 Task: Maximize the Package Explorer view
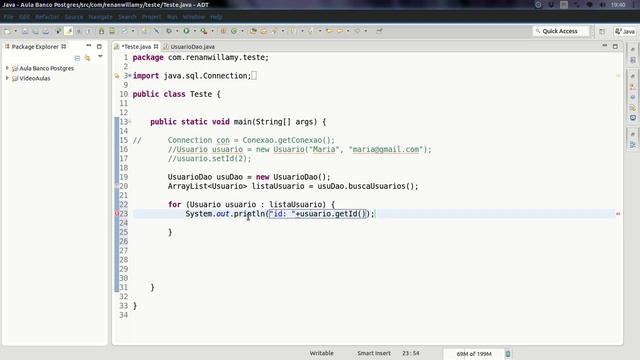(99, 46)
